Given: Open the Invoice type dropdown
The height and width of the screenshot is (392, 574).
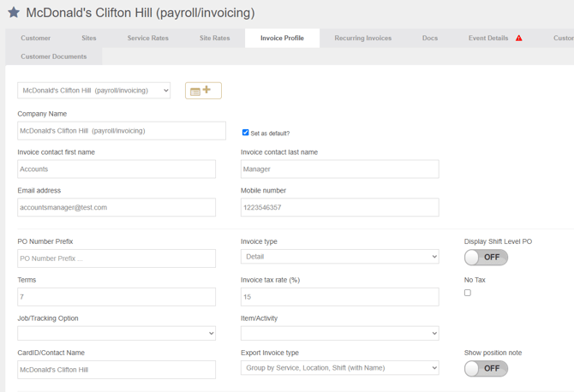Looking at the screenshot, I should (340, 257).
